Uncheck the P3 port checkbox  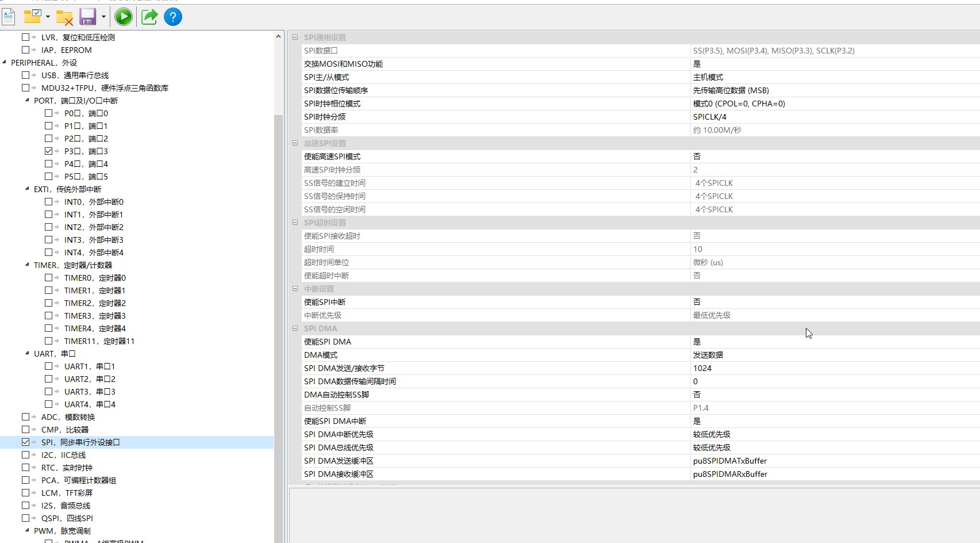(x=49, y=151)
